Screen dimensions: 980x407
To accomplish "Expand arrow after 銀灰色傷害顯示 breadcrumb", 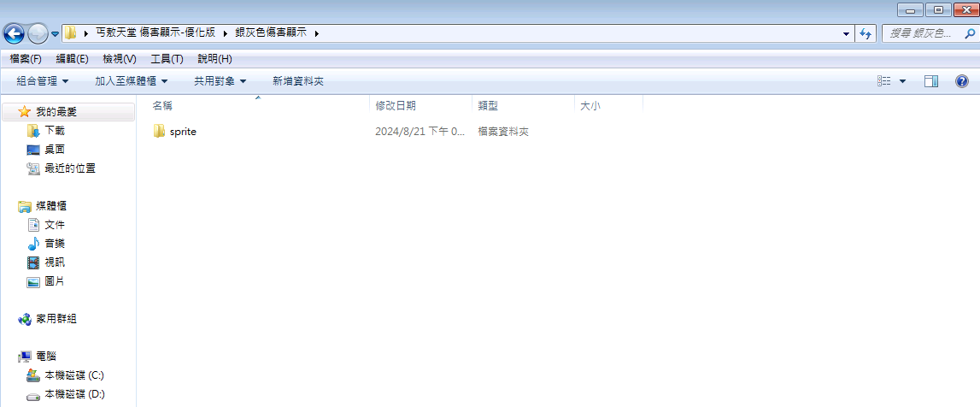I will click(316, 33).
